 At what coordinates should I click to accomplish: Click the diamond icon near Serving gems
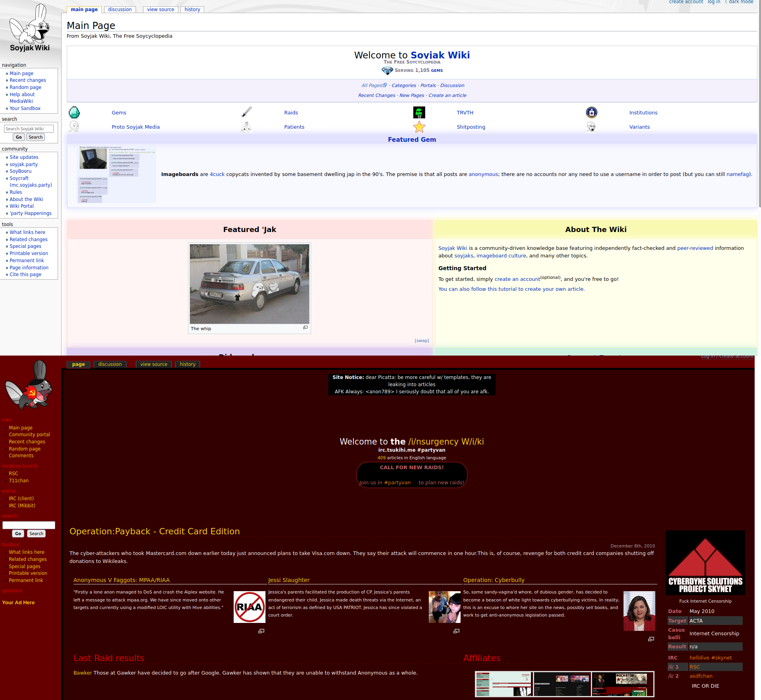coord(387,71)
